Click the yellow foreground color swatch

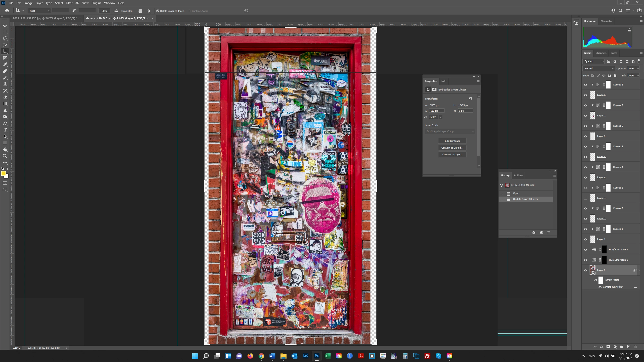pyautogui.click(x=4, y=173)
